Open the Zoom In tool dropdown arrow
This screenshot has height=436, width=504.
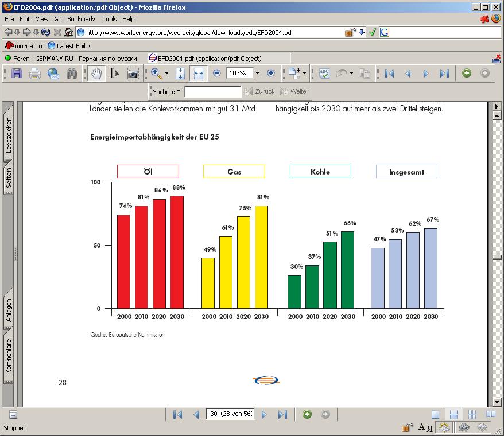[x=167, y=74]
